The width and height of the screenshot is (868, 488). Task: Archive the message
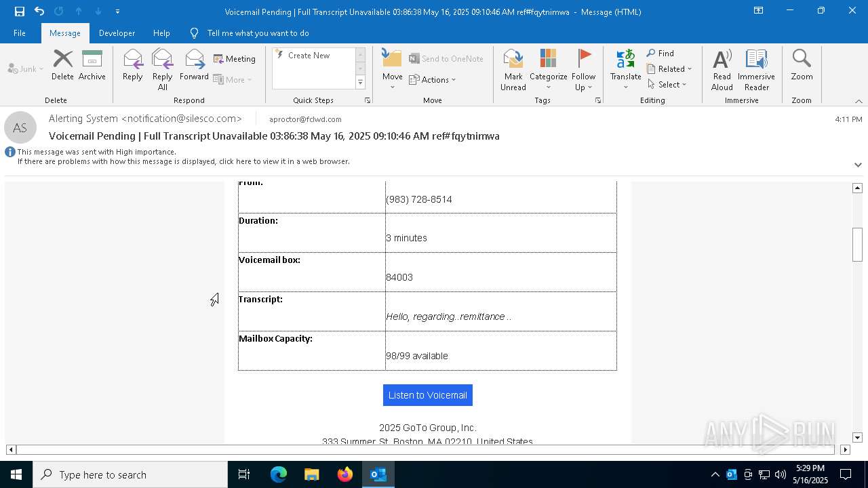92,65
